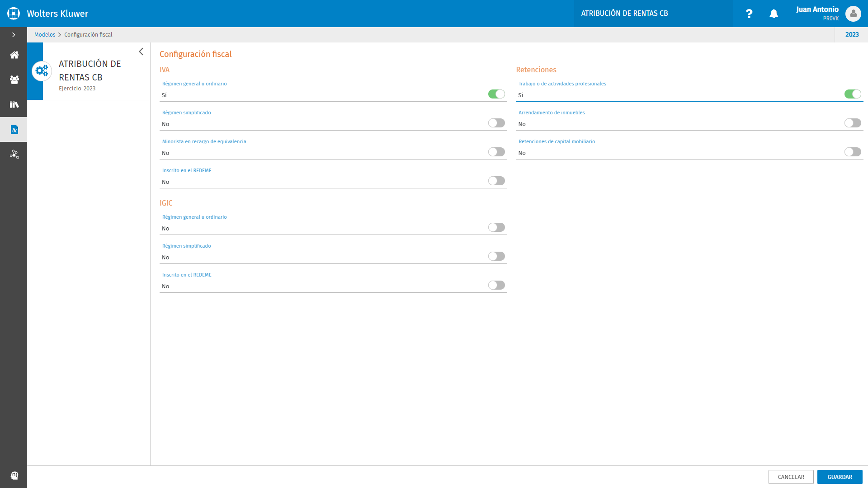Click the Configuración fiscal page title

[x=195, y=54]
